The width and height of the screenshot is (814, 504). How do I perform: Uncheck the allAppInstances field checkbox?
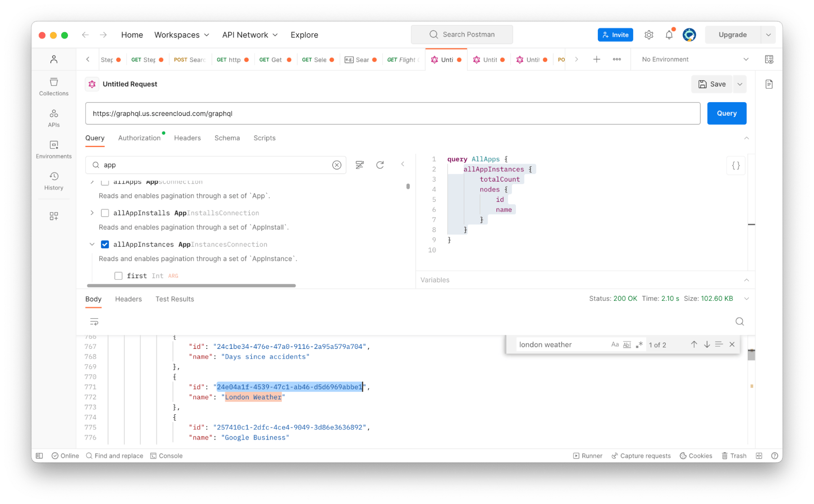click(105, 244)
